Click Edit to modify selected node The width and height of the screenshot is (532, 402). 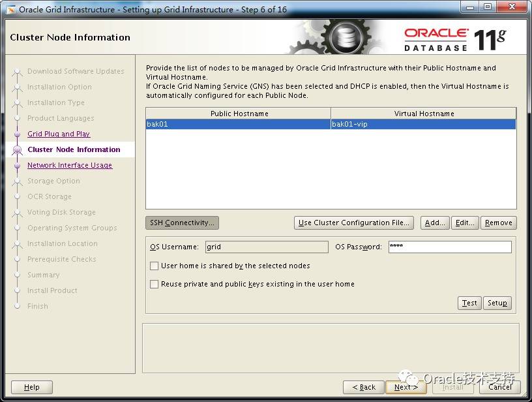[465, 223]
